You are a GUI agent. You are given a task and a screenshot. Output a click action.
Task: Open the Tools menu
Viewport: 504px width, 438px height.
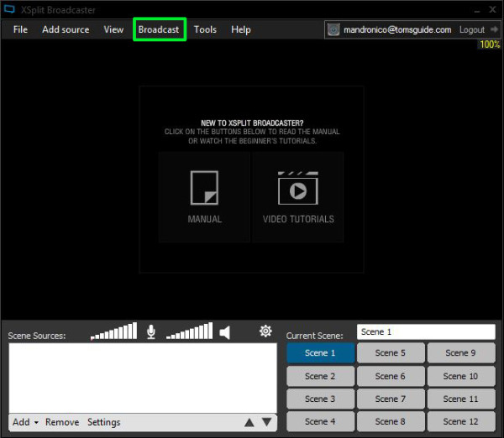tap(205, 29)
